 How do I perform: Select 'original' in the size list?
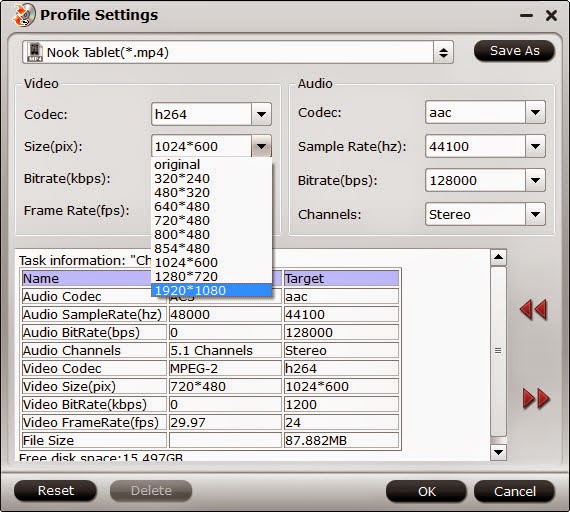point(212,164)
